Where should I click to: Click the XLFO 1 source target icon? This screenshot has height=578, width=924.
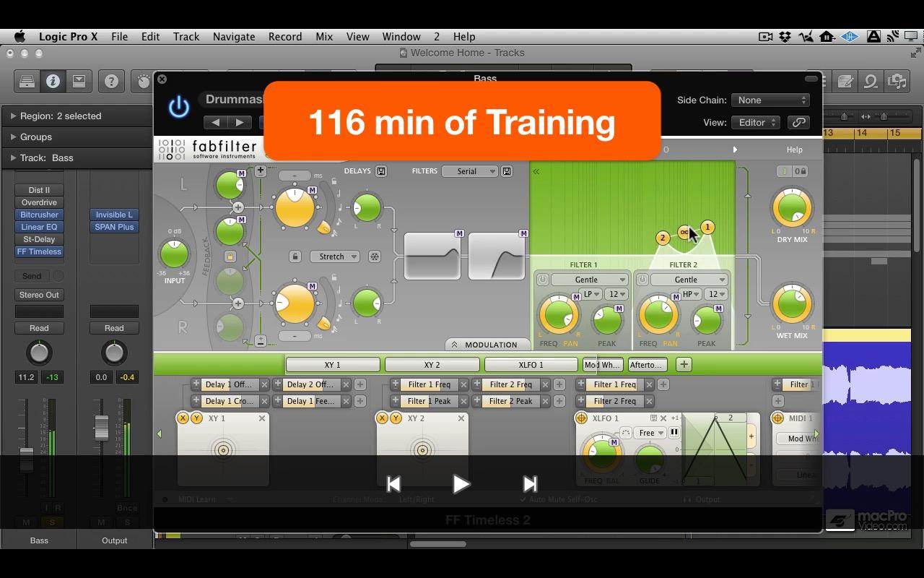(582, 418)
